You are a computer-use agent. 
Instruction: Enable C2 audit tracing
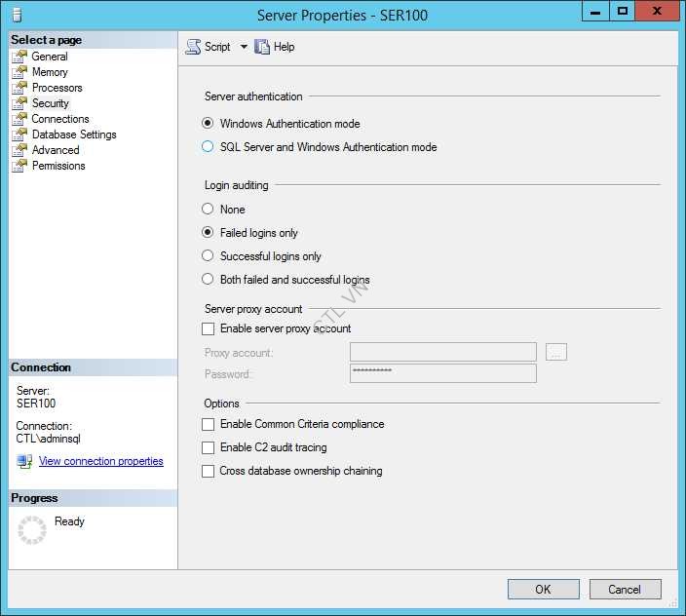(208, 447)
